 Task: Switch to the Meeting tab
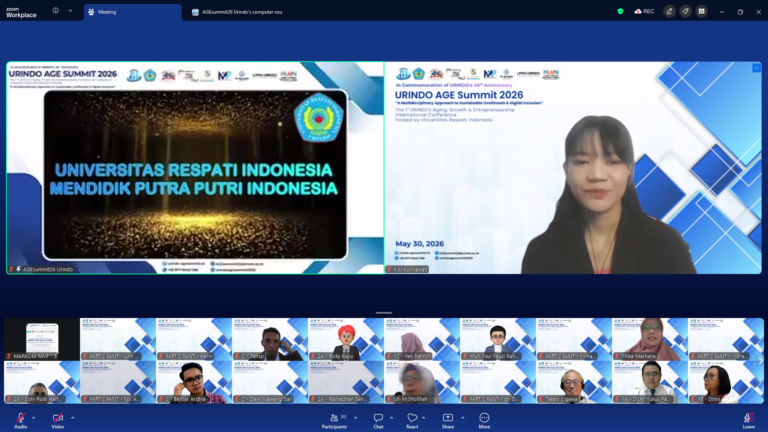tap(132, 12)
